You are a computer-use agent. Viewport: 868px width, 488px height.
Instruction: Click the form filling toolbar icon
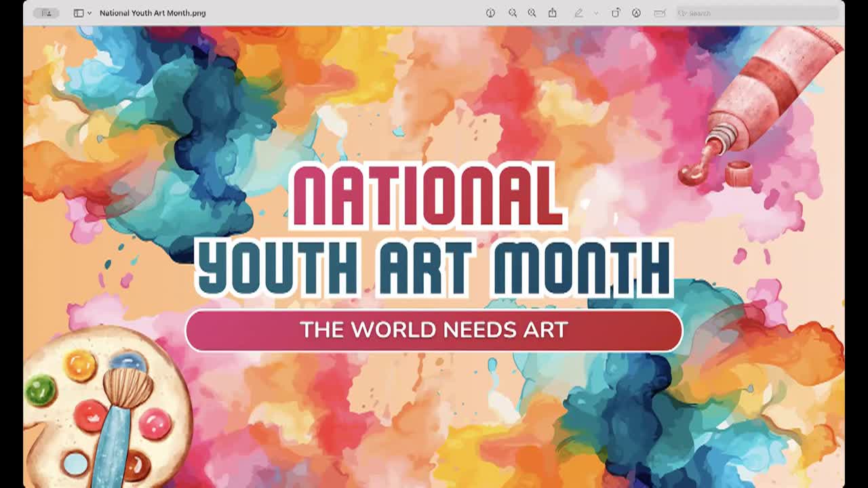coord(659,13)
